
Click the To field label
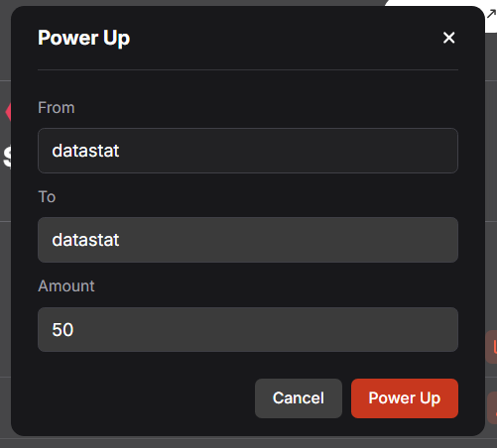(x=47, y=197)
